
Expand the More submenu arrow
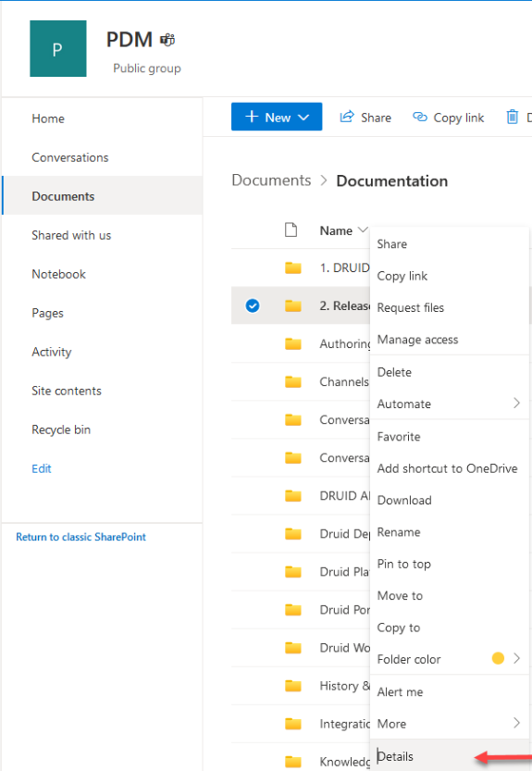pos(516,723)
